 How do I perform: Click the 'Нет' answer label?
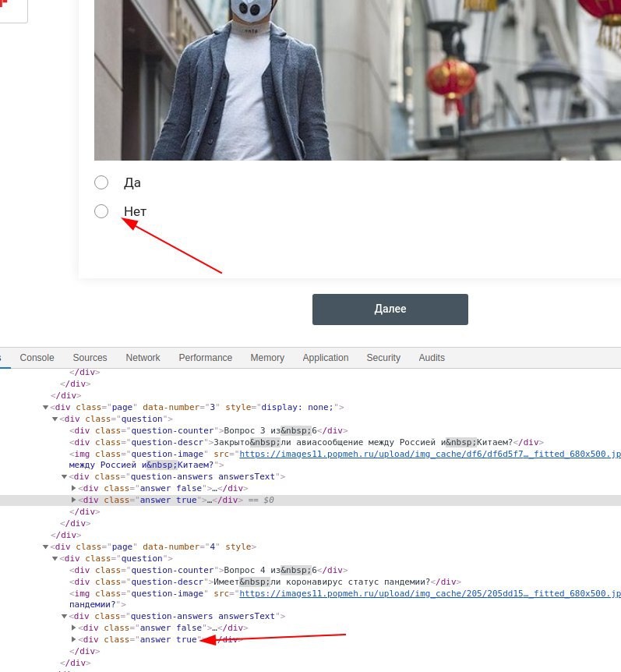point(135,211)
